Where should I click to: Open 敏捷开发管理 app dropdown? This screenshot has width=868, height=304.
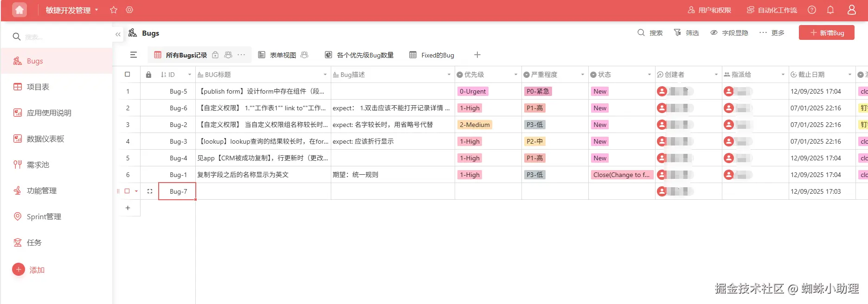72,10
